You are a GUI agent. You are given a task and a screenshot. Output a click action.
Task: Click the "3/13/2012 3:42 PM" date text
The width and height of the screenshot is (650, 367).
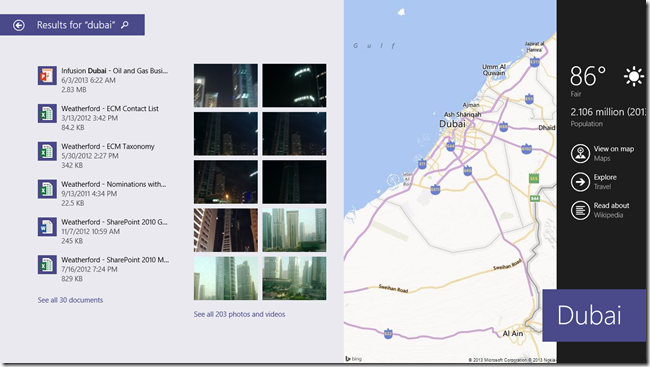[90, 118]
